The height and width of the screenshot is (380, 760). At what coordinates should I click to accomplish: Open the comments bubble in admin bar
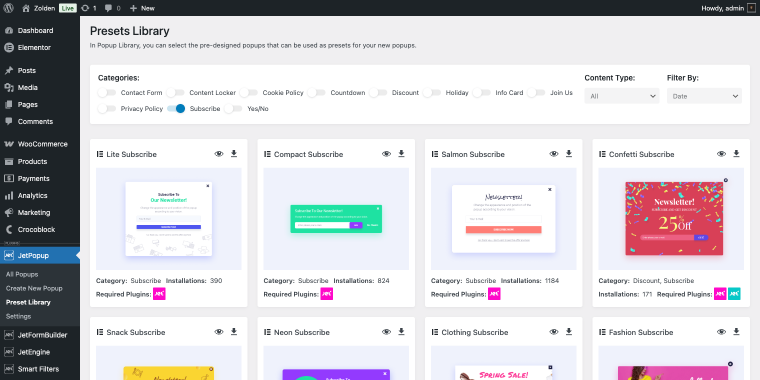[x=112, y=8]
